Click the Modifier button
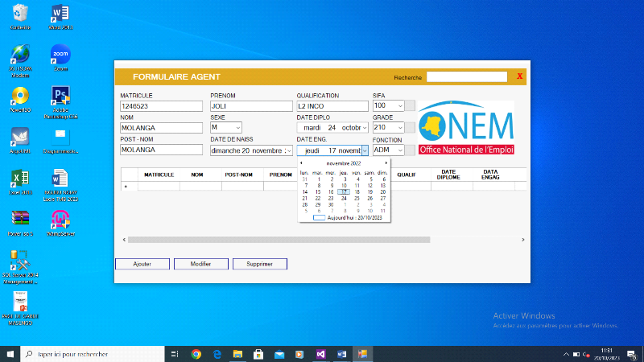This screenshot has height=362, width=644. tap(200, 264)
